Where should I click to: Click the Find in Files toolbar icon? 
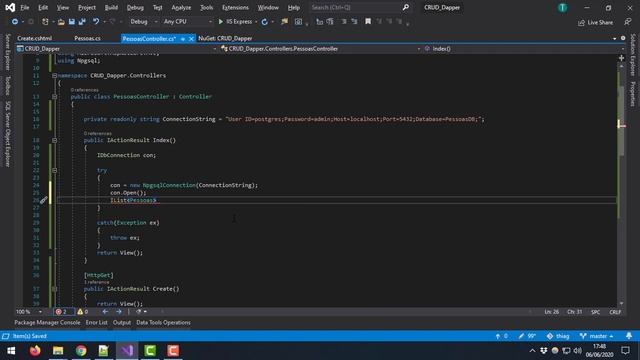tap(284, 22)
